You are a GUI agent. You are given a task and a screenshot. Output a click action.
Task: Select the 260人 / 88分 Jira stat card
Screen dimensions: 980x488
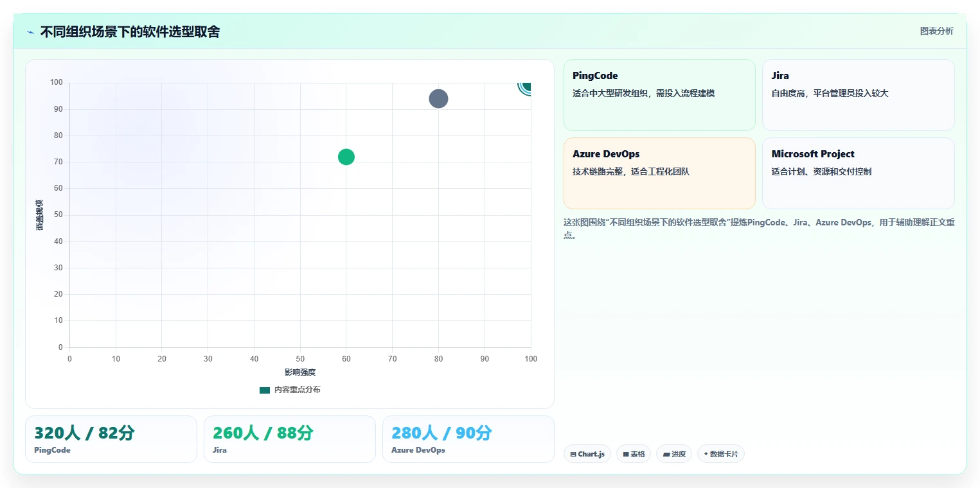point(290,439)
